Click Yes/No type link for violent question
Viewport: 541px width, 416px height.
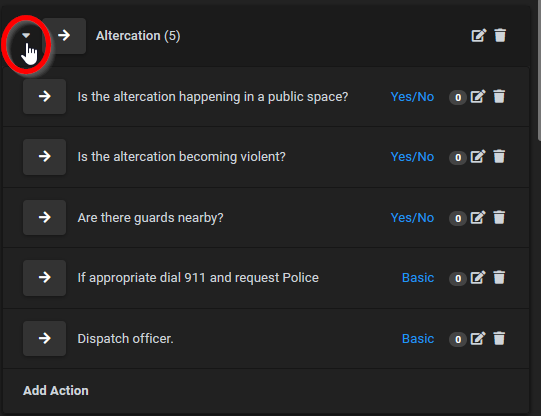412,157
